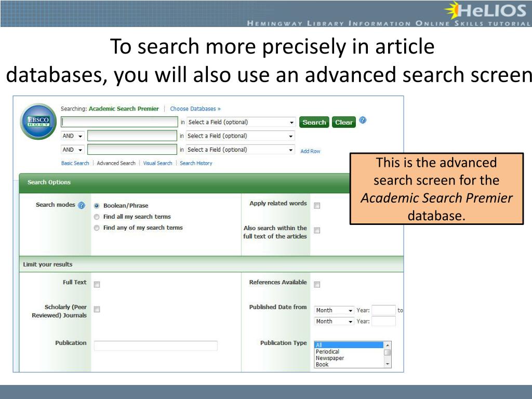The height and width of the screenshot is (399, 532).
Task: Click the first search term field
Action: click(119, 122)
